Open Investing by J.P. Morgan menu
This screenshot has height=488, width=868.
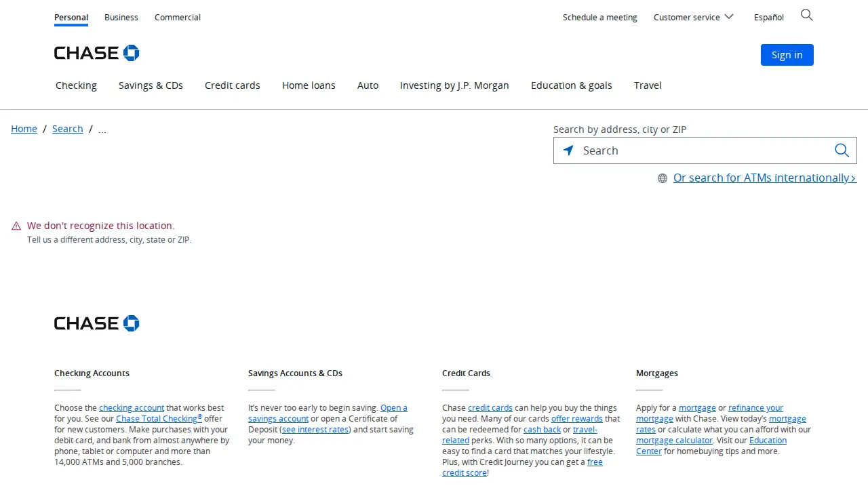pos(454,85)
